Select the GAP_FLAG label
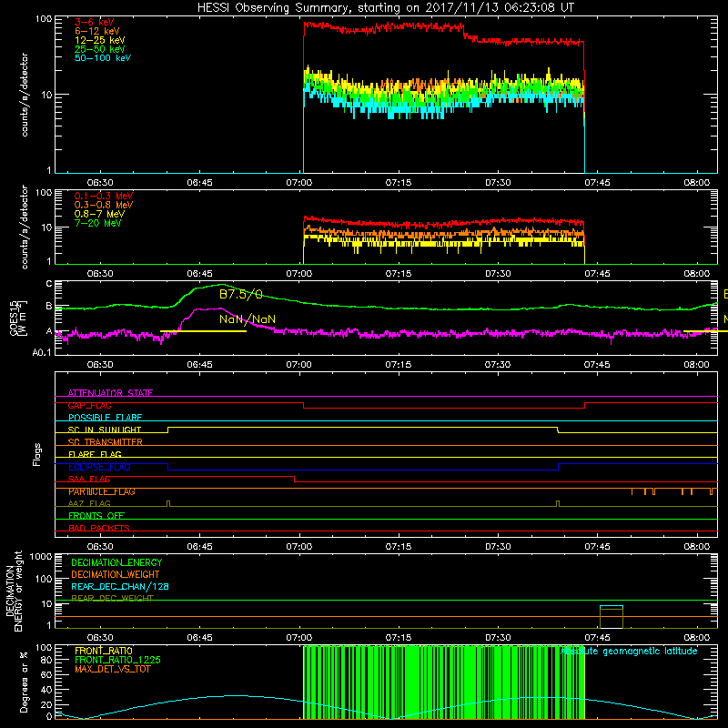The width and height of the screenshot is (728, 728). (x=89, y=406)
